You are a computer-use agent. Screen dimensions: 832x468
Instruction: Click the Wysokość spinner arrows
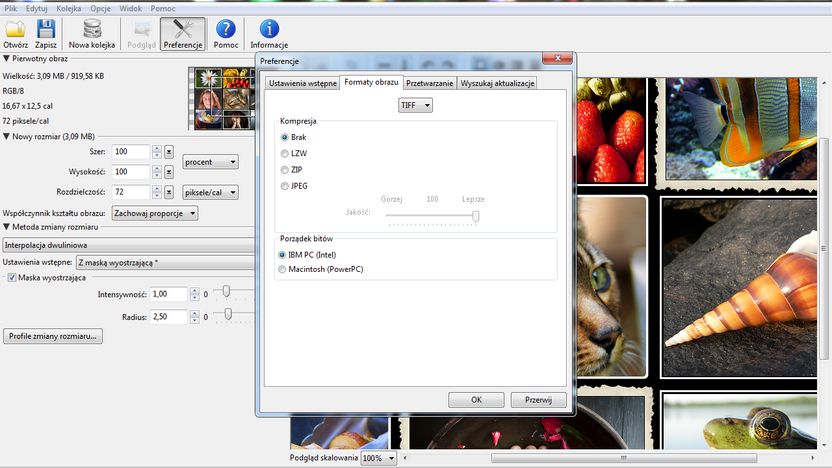point(157,172)
